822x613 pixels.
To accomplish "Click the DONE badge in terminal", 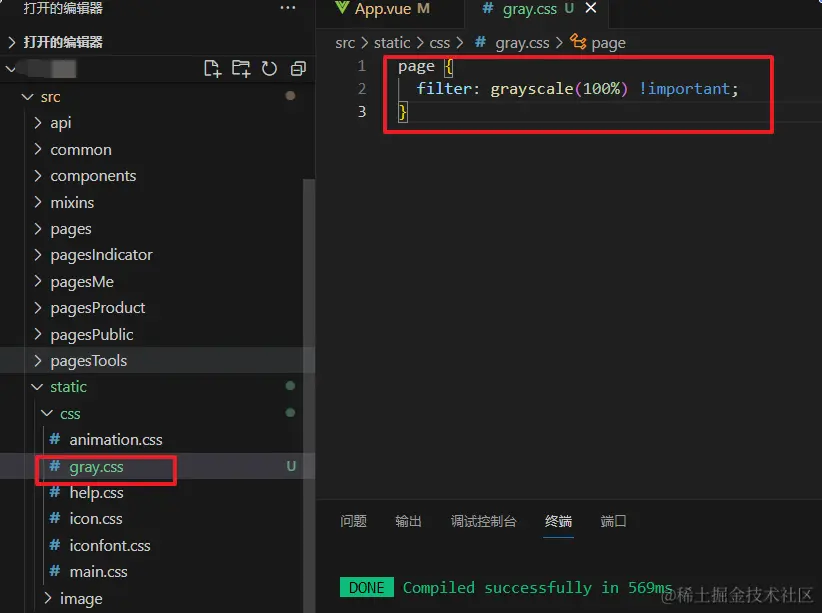I will (366, 587).
